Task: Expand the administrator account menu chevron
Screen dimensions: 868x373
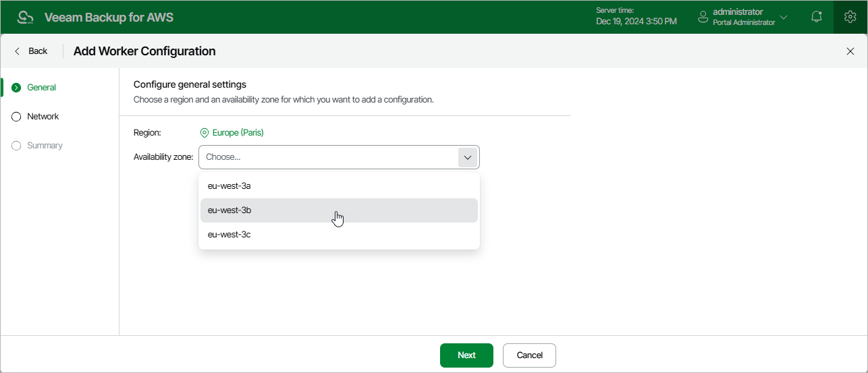Action: tap(784, 17)
